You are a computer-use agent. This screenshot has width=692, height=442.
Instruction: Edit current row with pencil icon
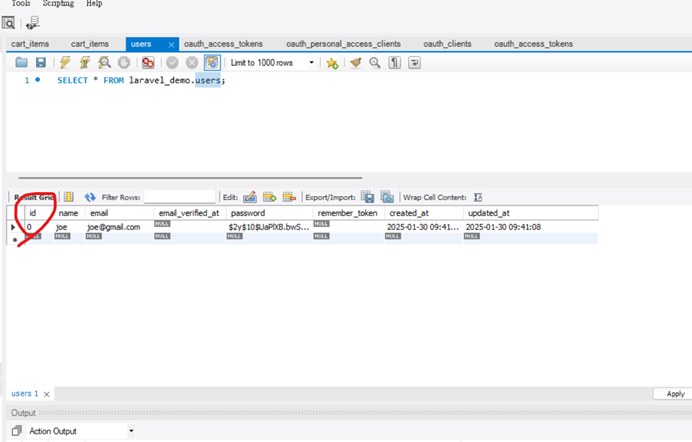click(250, 197)
